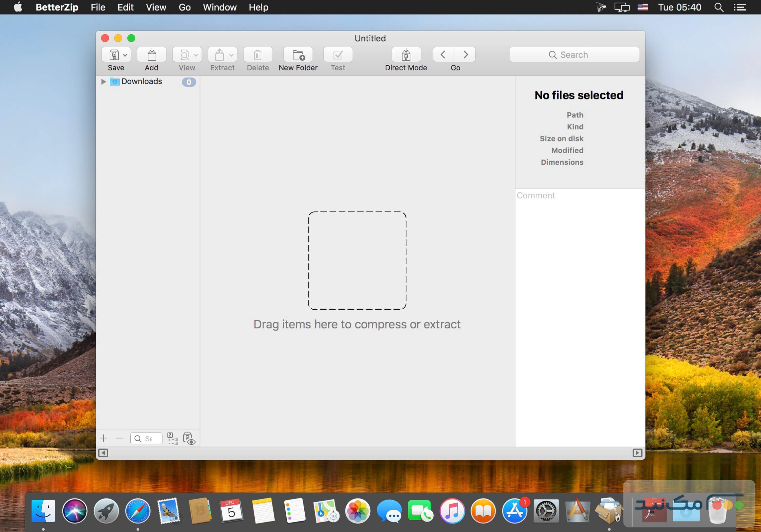Toggle left sidebar with bottom-left arrow button

103,453
